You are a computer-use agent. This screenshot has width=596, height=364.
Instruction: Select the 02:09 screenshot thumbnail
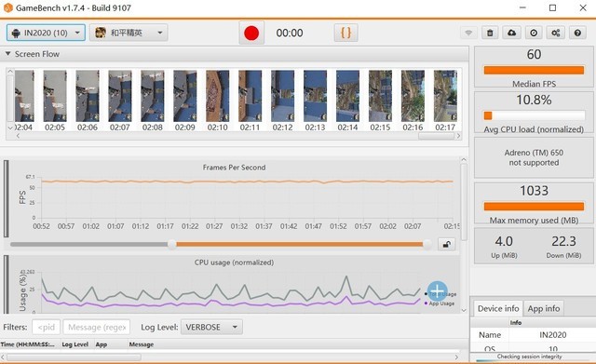click(x=185, y=96)
